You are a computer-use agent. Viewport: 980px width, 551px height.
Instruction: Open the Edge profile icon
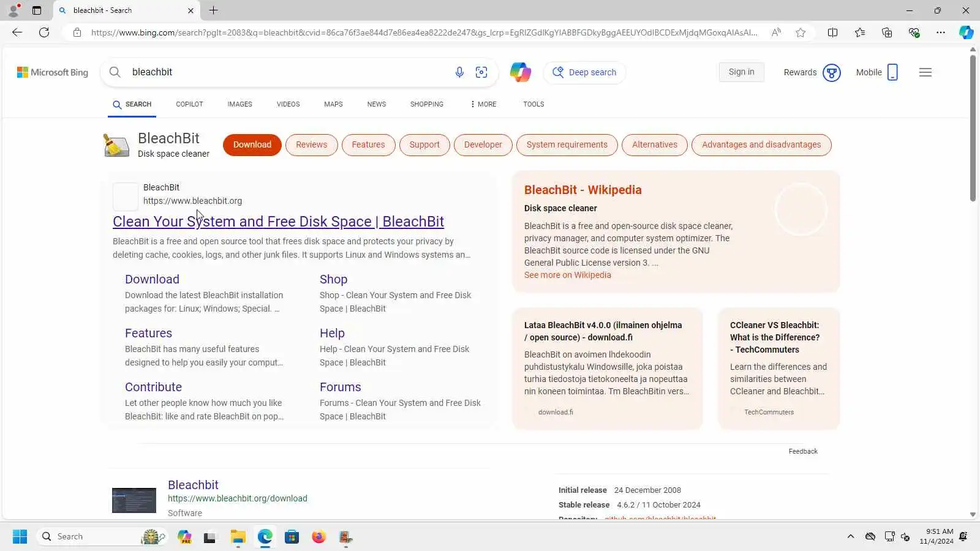pyautogui.click(x=13, y=10)
